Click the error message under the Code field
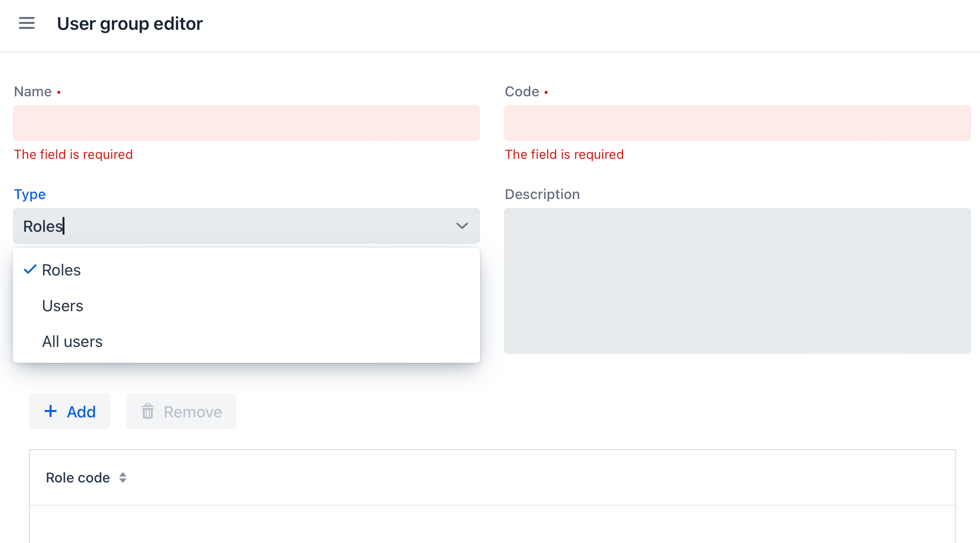 point(564,154)
